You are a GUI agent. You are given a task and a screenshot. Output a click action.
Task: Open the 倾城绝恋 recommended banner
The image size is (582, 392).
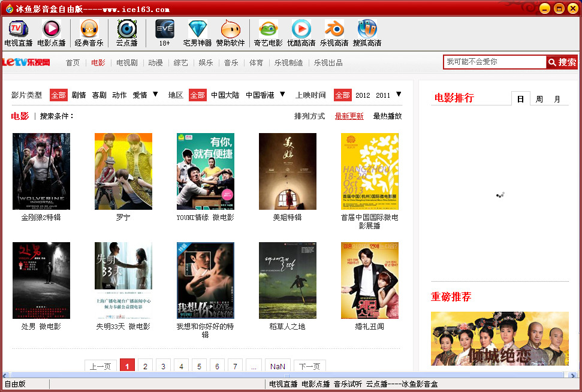(x=500, y=339)
